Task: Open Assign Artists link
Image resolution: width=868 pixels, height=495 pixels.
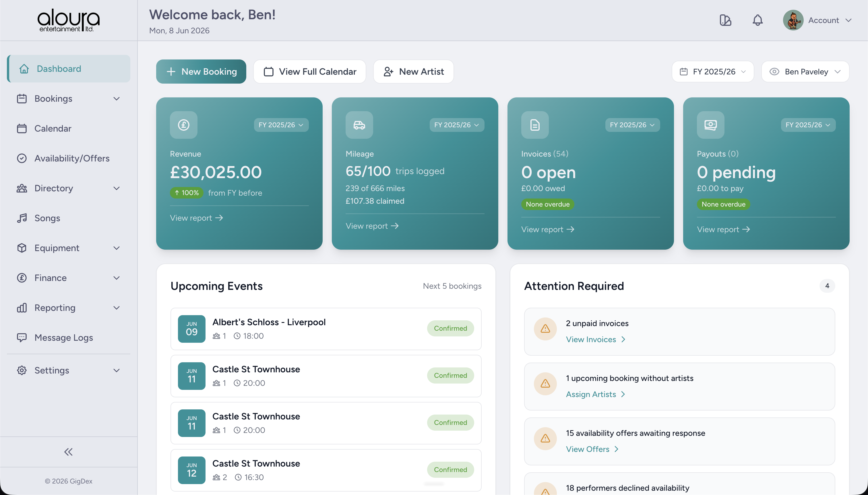Action: pos(595,394)
